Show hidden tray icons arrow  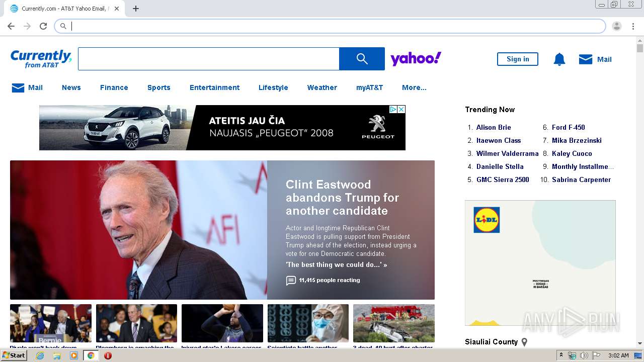[561, 355]
